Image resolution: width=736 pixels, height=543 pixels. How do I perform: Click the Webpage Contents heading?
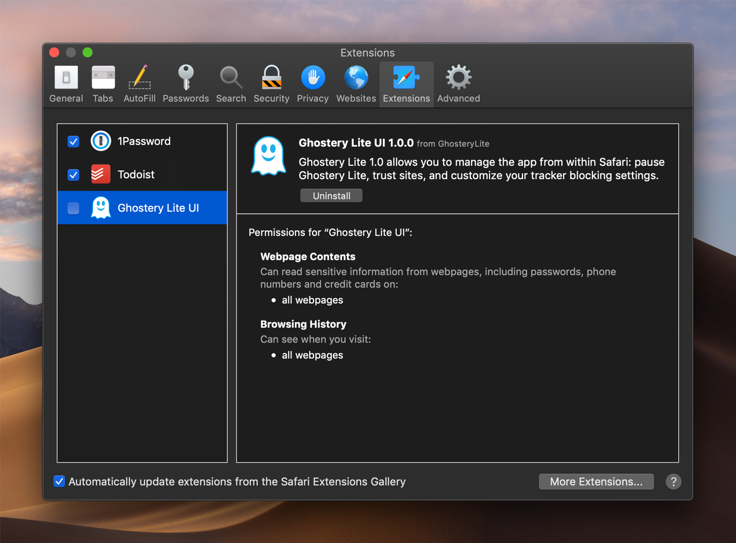308,257
